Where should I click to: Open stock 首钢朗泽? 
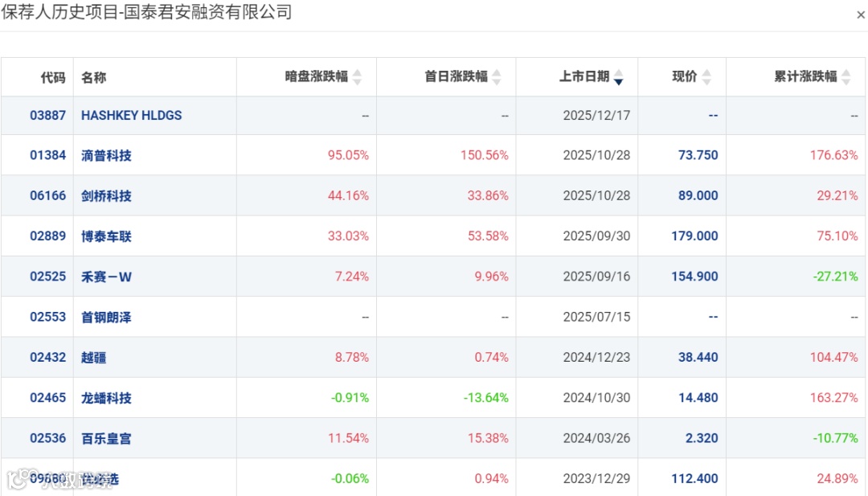[x=106, y=318]
